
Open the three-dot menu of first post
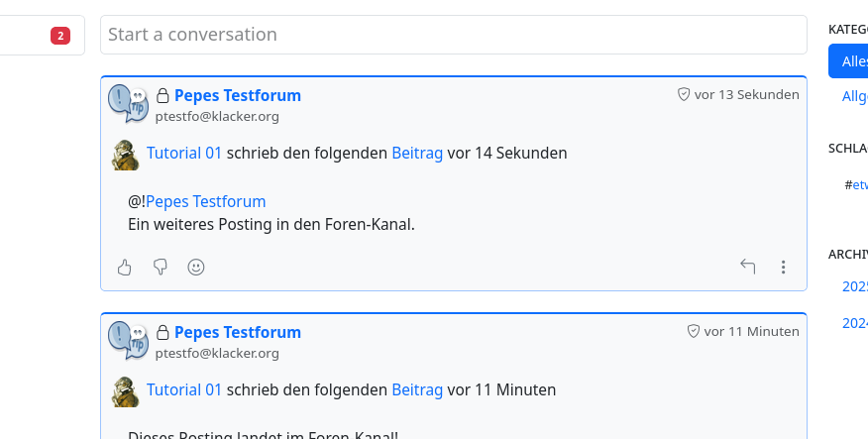[x=784, y=267]
